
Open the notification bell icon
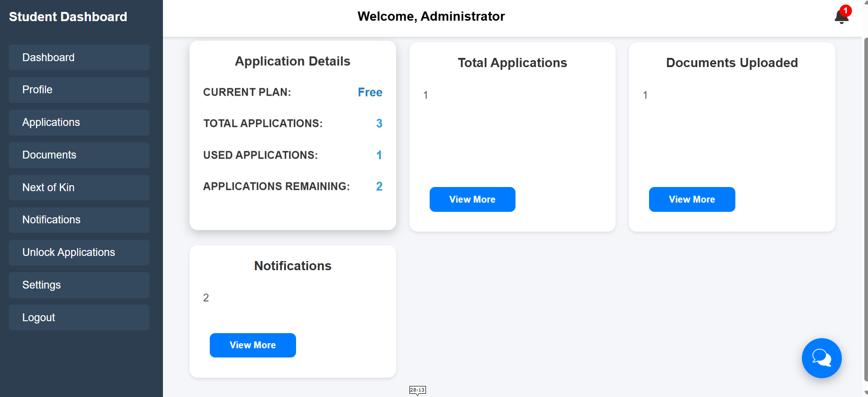click(x=841, y=17)
